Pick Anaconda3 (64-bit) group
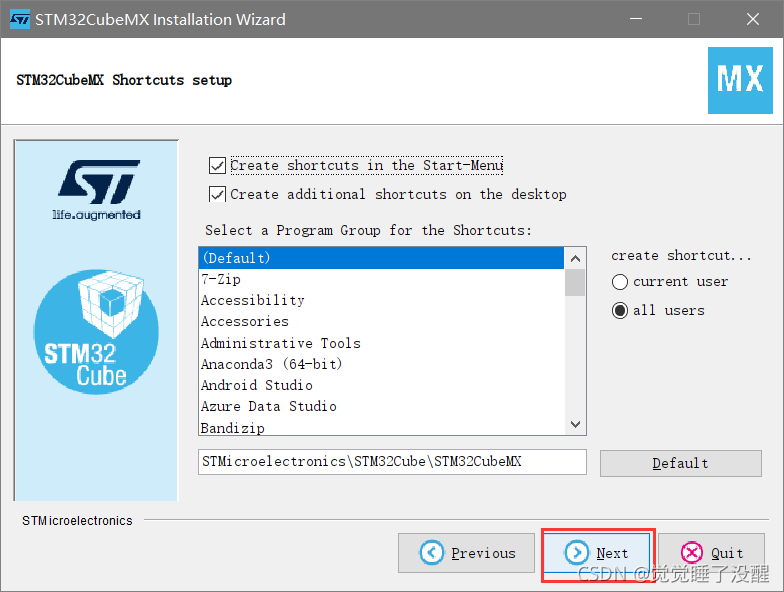The image size is (784, 592). coord(382,364)
